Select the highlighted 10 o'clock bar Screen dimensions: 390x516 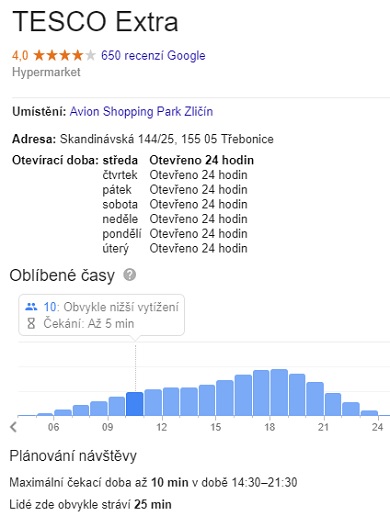pyautogui.click(x=135, y=404)
